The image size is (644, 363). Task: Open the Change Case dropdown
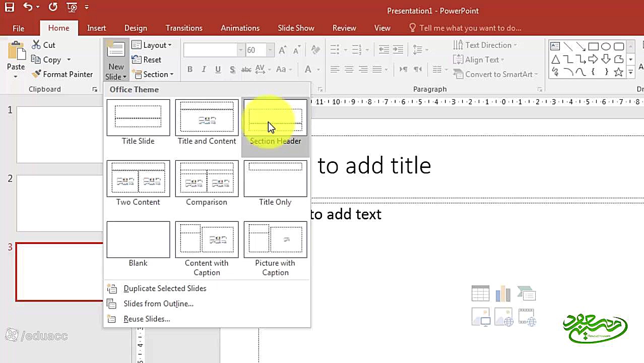tap(284, 70)
